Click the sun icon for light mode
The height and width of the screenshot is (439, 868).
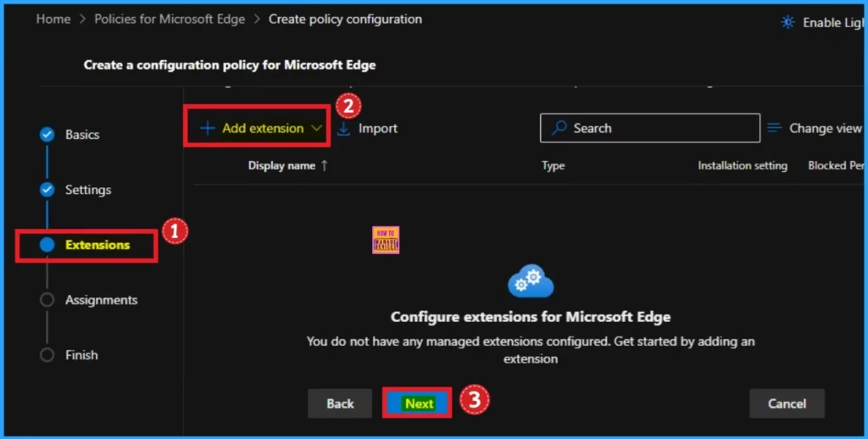point(787,22)
